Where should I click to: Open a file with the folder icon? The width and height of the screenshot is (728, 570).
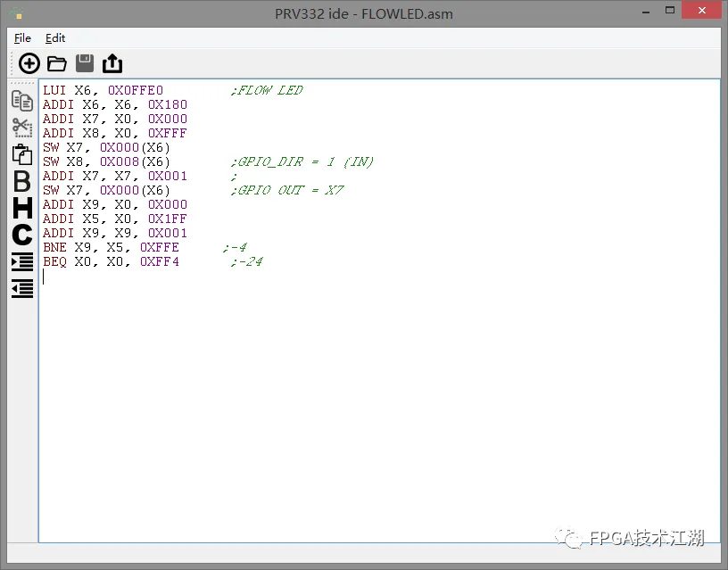[x=57, y=63]
